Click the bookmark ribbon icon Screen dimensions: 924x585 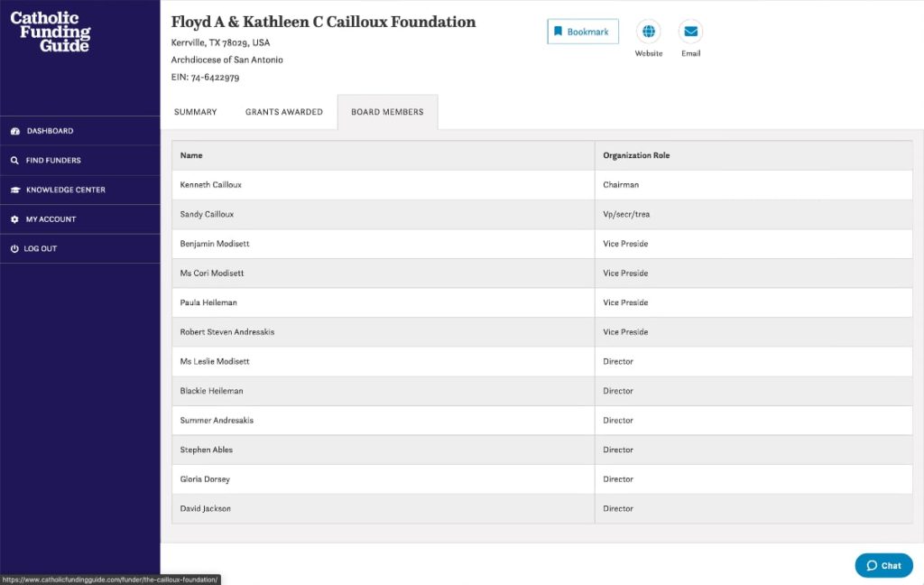[x=558, y=32]
